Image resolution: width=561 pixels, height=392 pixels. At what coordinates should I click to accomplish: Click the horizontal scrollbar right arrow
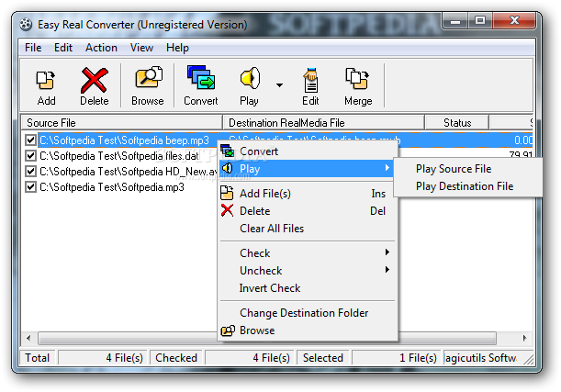click(x=525, y=338)
